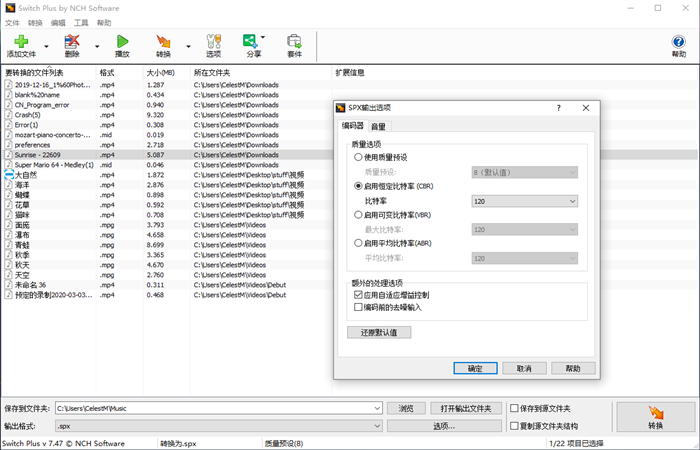The image size is (700, 450).
Task: Open the save-to-folder path dropdown
Action: 377,408
